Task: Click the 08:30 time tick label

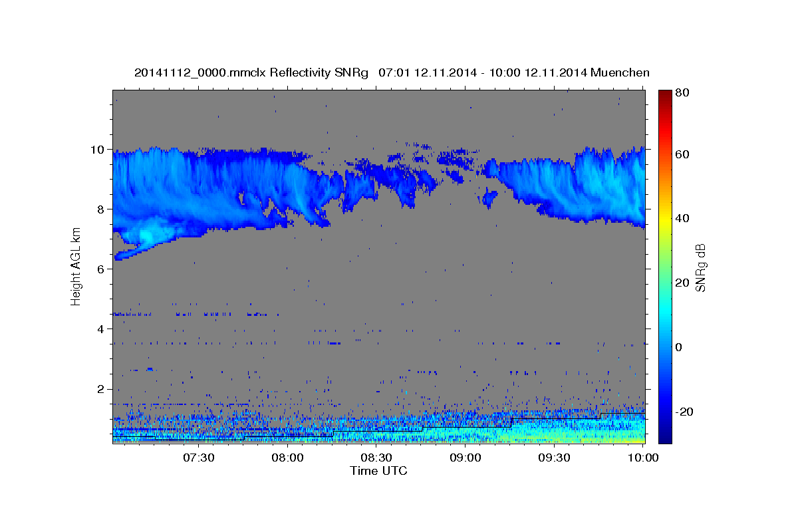Action: tap(376, 458)
